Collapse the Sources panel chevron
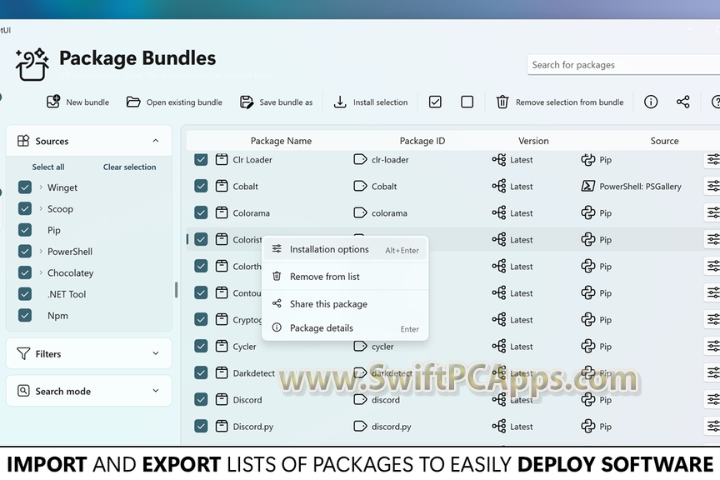 156,141
